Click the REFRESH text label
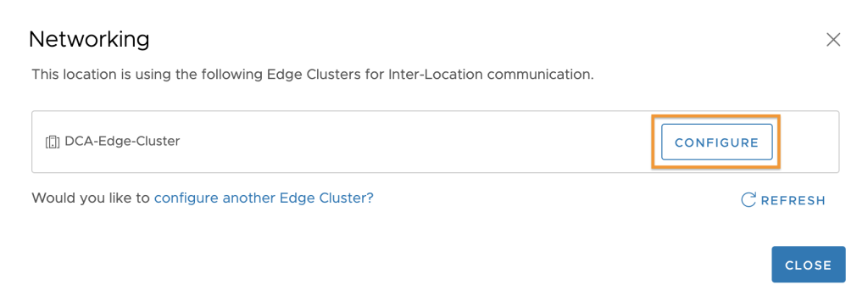The height and width of the screenshot is (307, 868). click(x=793, y=201)
